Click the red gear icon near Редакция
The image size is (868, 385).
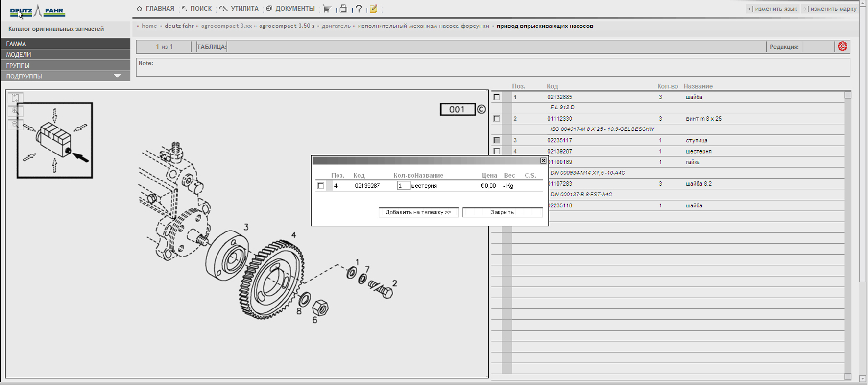(843, 46)
